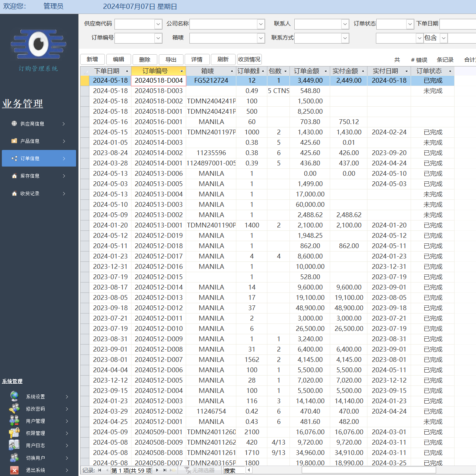Click the 用户日志 icon

pyautogui.click(x=14, y=445)
